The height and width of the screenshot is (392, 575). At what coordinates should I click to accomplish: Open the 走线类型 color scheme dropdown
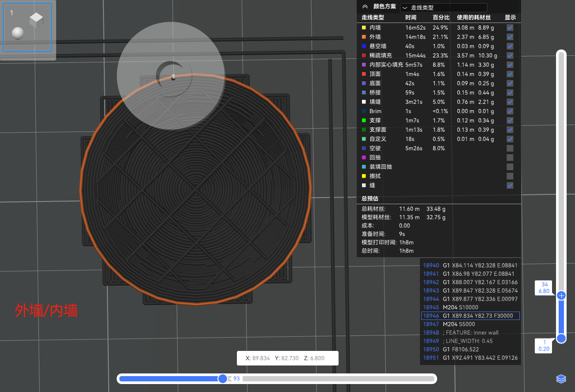click(443, 8)
